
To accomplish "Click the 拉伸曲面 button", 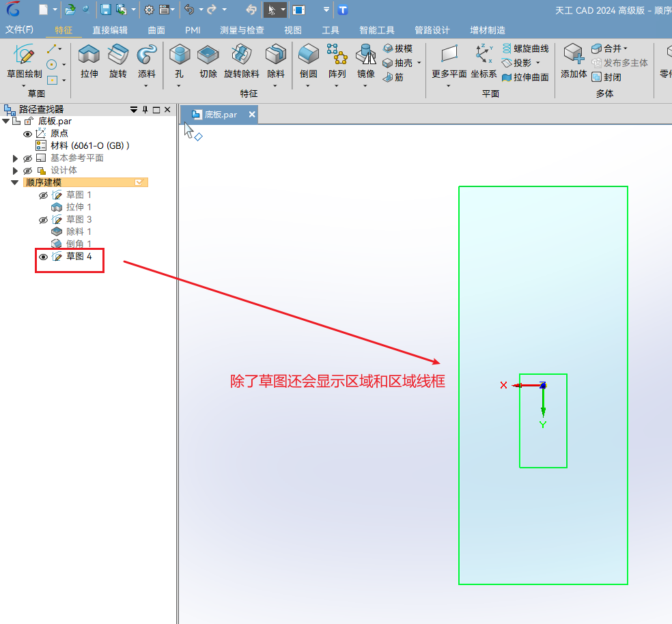I will [x=525, y=77].
